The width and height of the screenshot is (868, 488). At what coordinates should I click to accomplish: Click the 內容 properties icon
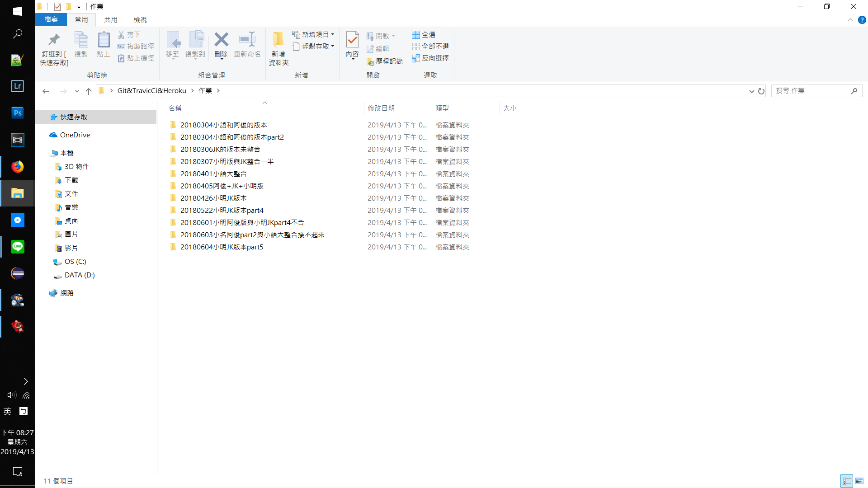tap(352, 40)
